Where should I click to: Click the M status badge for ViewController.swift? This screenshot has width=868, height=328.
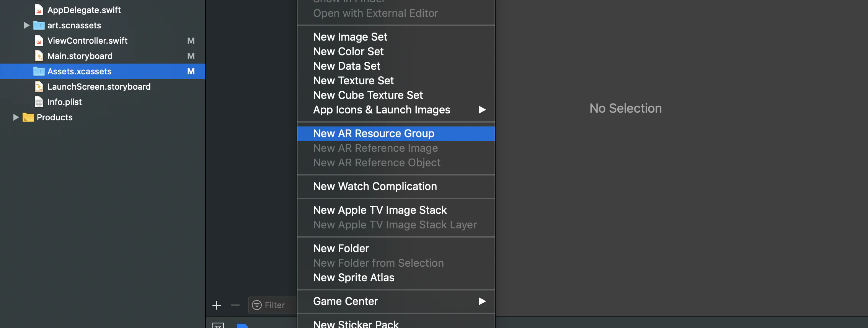click(191, 41)
